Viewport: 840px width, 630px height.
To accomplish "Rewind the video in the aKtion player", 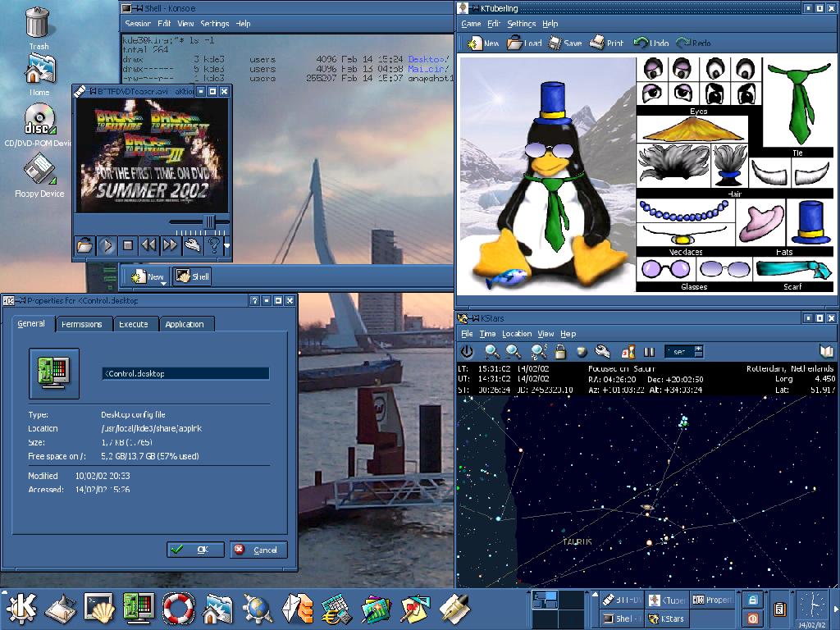I will [148, 245].
